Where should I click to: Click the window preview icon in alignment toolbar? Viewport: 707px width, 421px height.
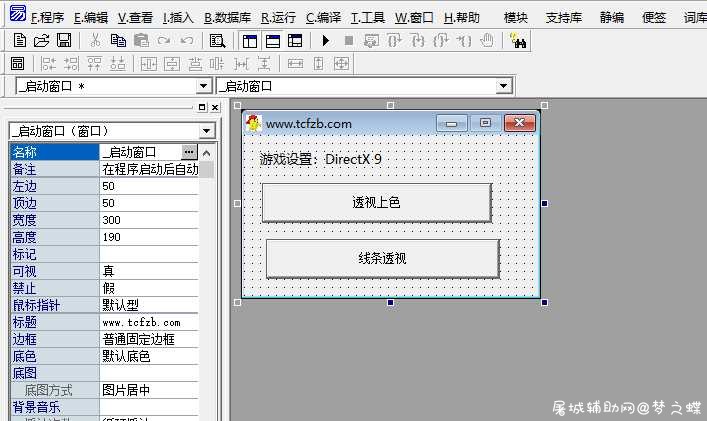click(x=17, y=64)
